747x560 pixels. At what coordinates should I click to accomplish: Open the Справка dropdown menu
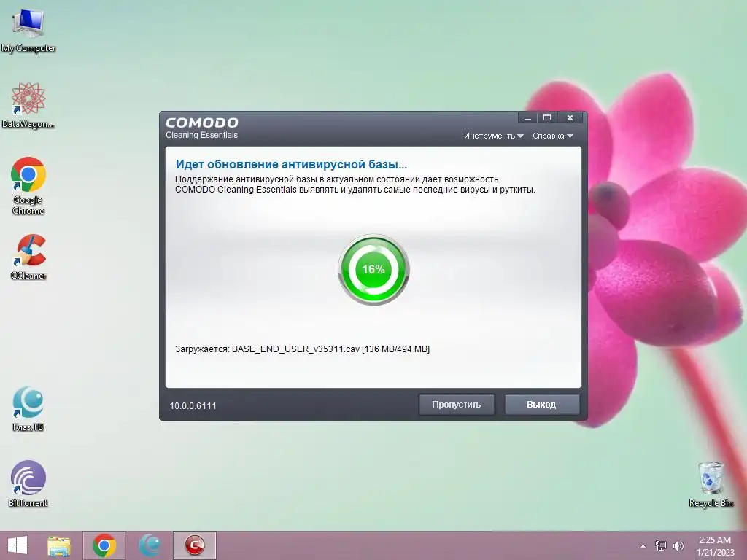(553, 136)
